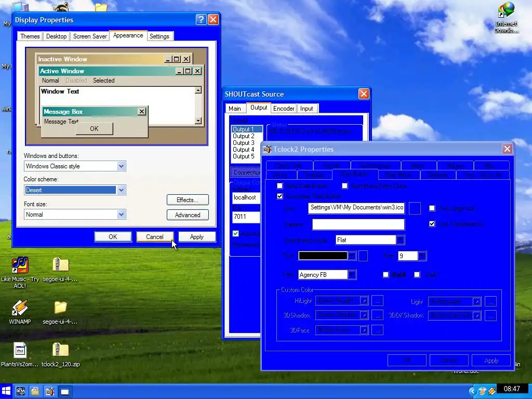The height and width of the screenshot is (399, 532).
Task: Switch to the Encoder tab in SHOUTcast Source
Action: pyautogui.click(x=284, y=109)
